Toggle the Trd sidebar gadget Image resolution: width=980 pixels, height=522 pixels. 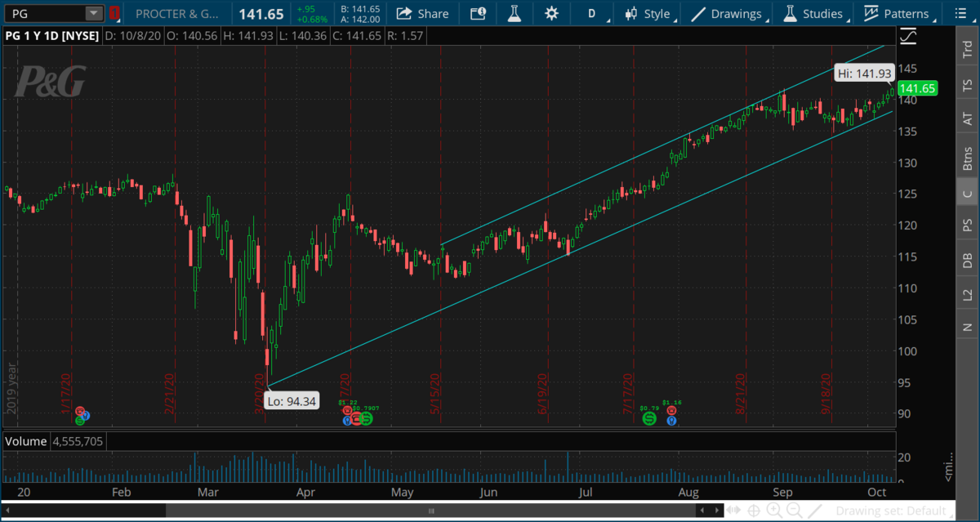(x=968, y=47)
